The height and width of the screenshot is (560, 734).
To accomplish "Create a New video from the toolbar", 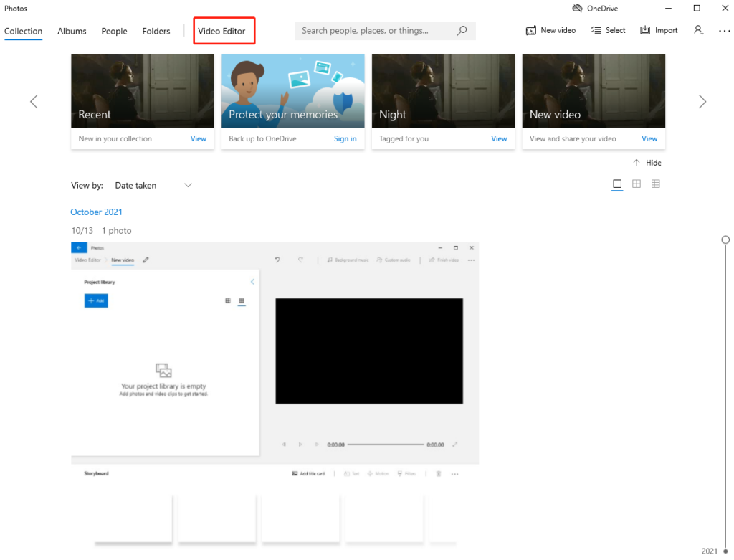I will 550,30.
